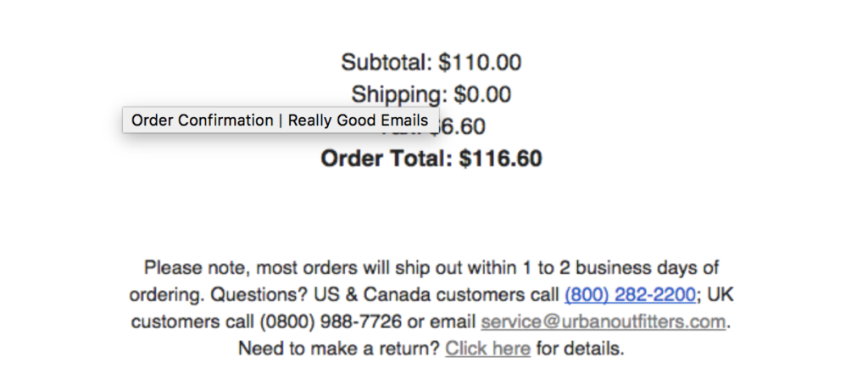Screen dimensions: 868x391
Task: Click the $0.00 shipping amount
Action: (482, 94)
